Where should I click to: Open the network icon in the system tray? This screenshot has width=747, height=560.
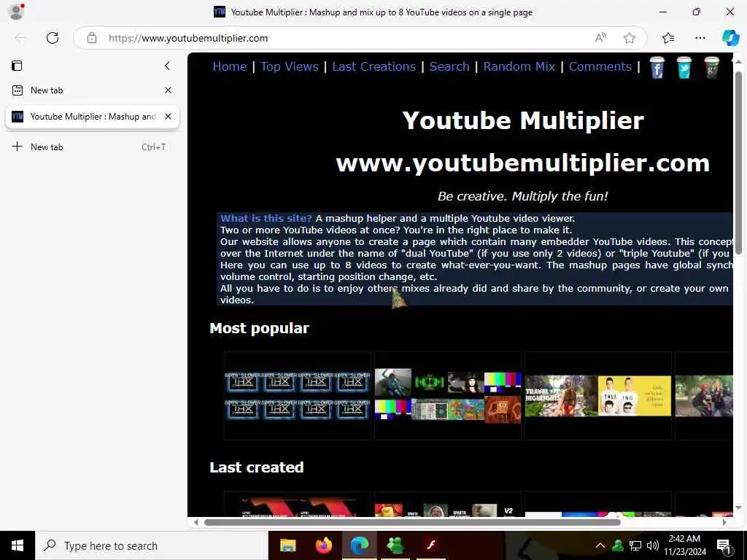pyautogui.click(x=635, y=545)
